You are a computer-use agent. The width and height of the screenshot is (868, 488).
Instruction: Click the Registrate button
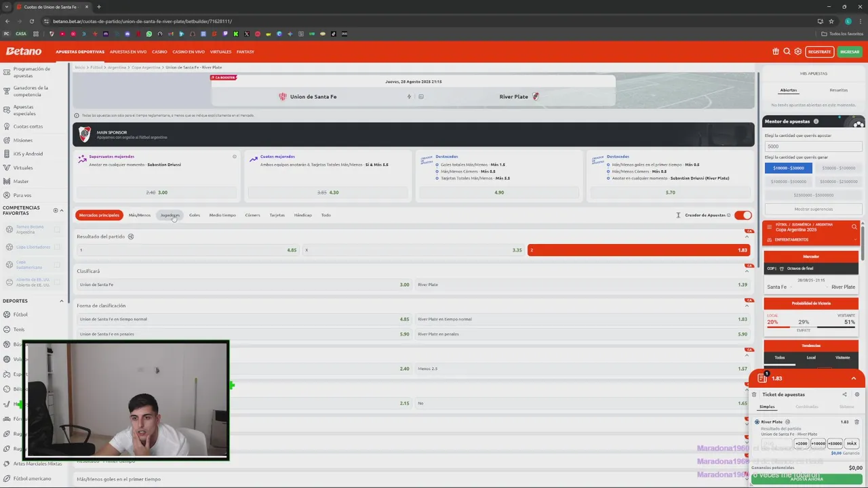click(819, 52)
